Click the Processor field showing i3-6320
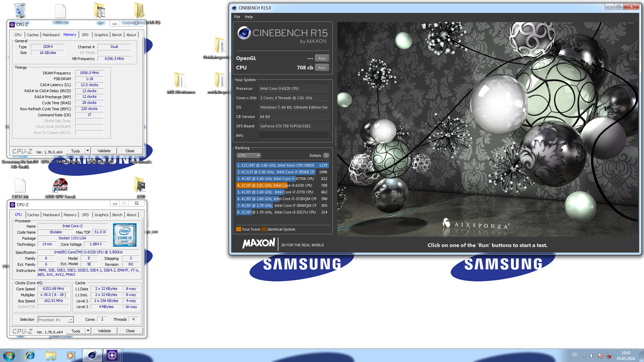This screenshot has width=644, height=362. coord(294,88)
